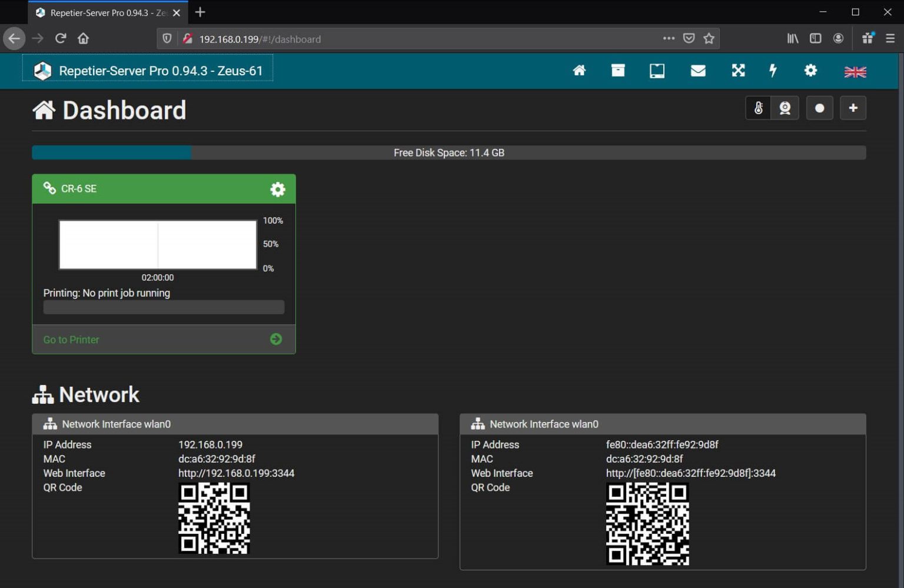Image resolution: width=904 pixels, height=588 pixels.
Task: Add a dashboard widget with the plus button
Action: coord(853,108)
